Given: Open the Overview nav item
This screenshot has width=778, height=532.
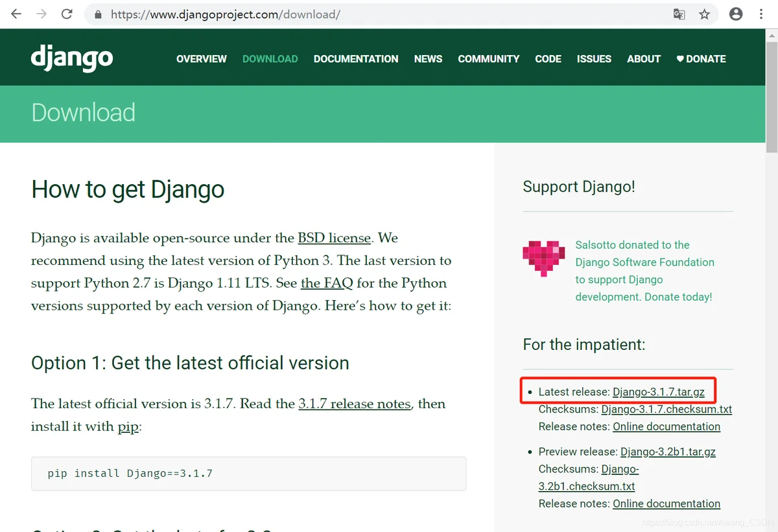Looking at the screenshot, I should click(202, 59).
